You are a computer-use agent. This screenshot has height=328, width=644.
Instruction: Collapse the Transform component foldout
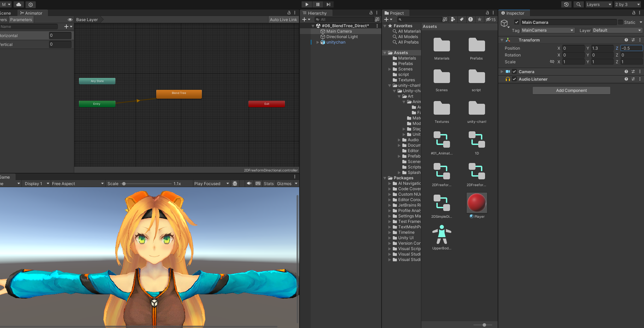click(x=502, y=40)
